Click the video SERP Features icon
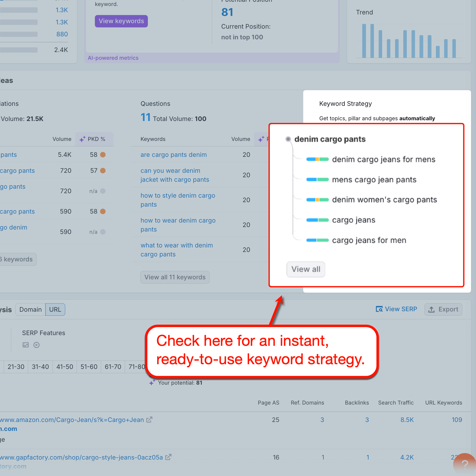 (x=36, y=345)
